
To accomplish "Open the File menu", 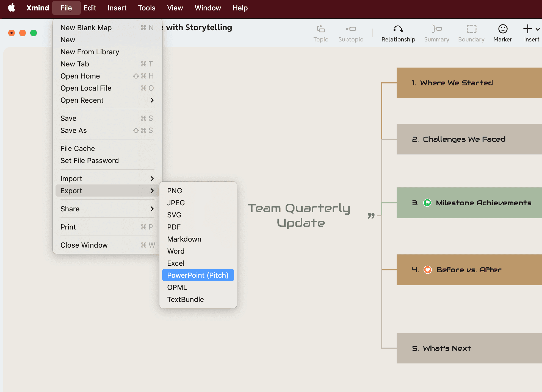I will [x=66, y=8].
